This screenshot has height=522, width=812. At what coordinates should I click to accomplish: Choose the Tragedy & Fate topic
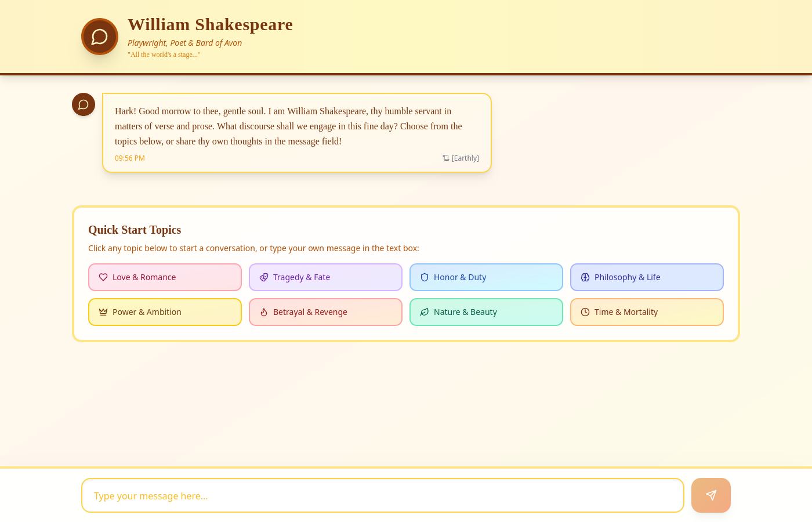click(x=325, y=277)
